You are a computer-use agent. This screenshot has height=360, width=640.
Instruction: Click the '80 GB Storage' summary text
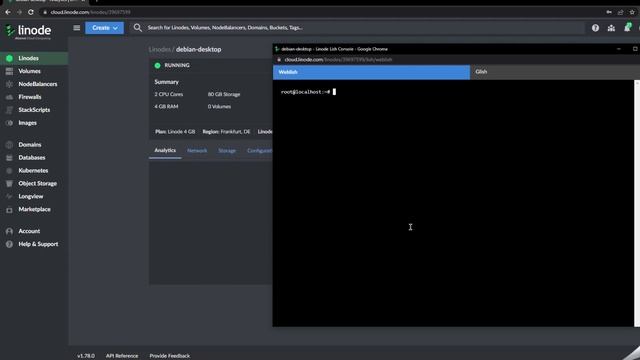224,94
